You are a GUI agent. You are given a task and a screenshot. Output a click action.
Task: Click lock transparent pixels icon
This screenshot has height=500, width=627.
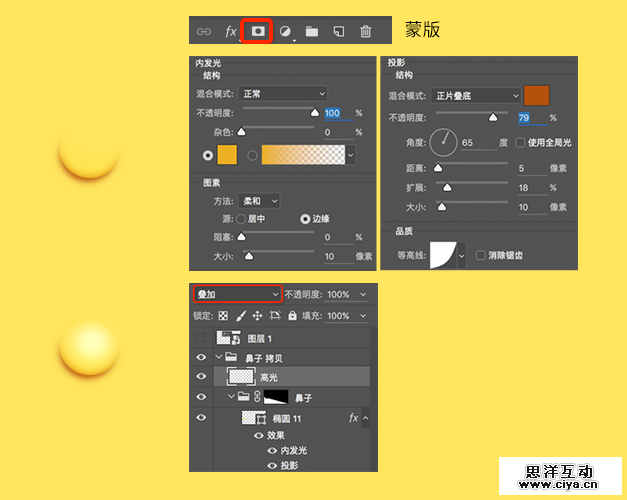(x=223, y=316)
